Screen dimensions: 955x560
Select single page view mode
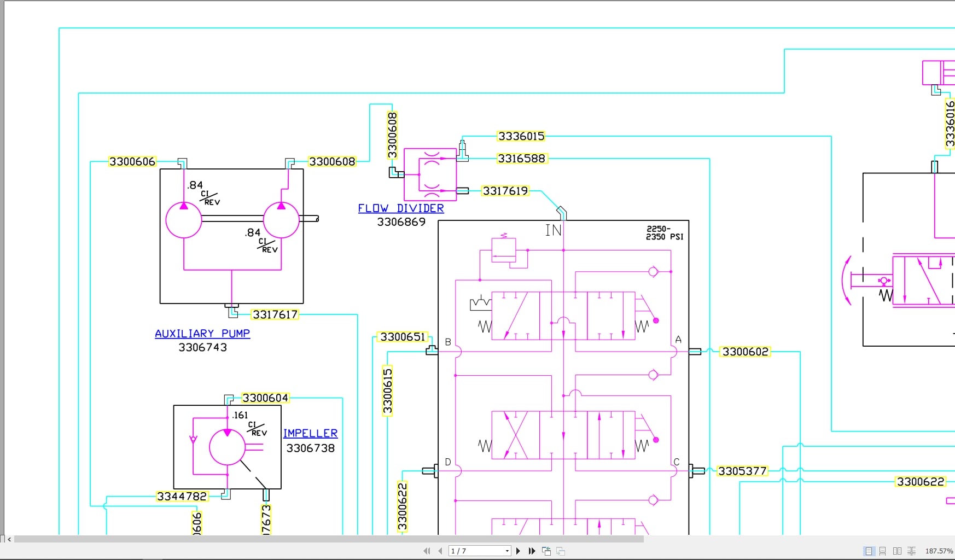point(870,551)
